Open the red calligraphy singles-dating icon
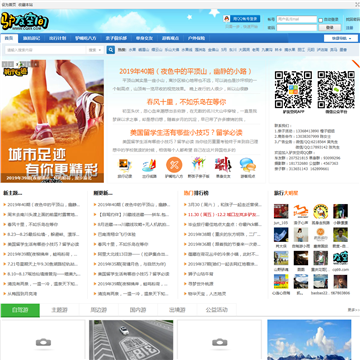 coord(223,165)
